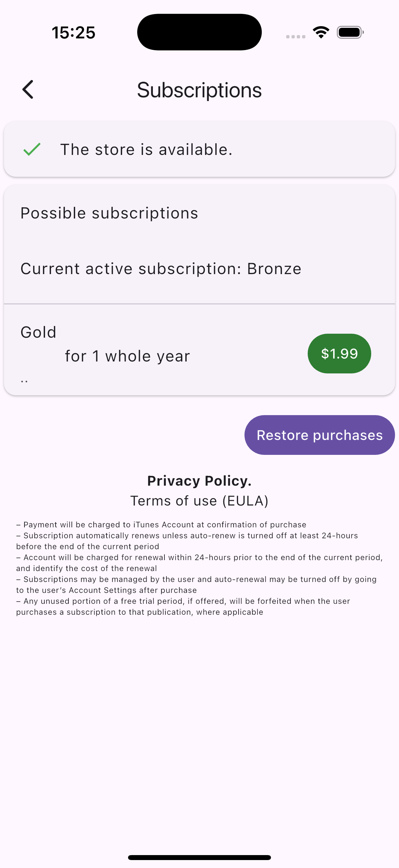Tap Restore purchases button
Viewport: 399px width, 868px height.
(x=319, y=435)
